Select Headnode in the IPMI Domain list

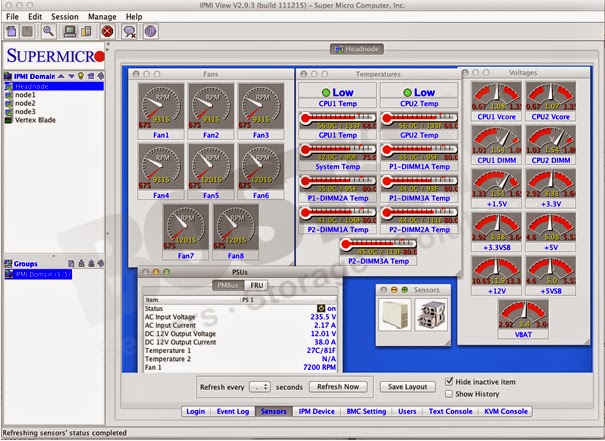[54, 86]
